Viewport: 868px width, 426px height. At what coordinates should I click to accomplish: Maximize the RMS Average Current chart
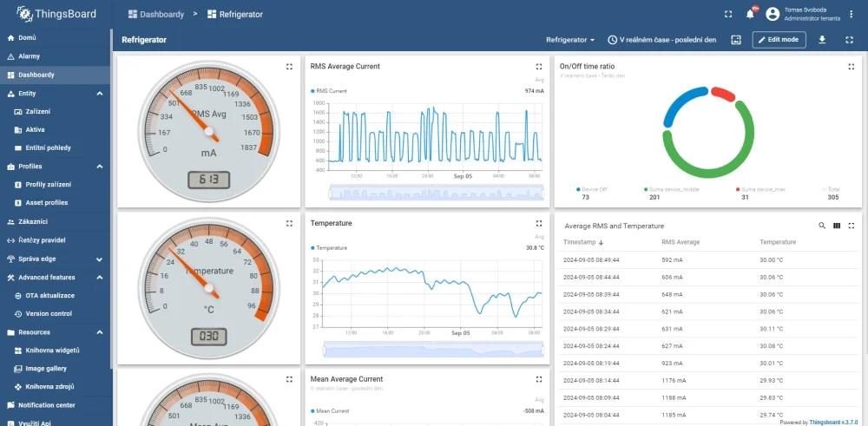click(539, 67)
